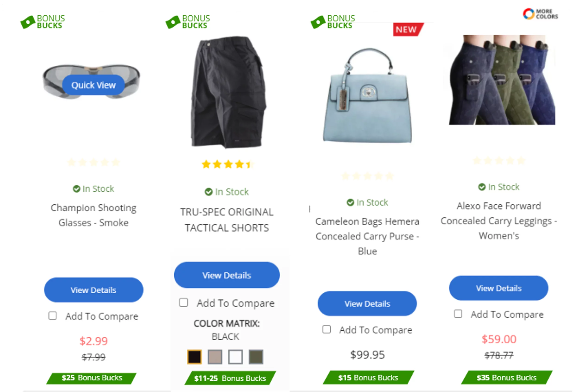
Task: Select the olive green color swatch
Action: pos(256,357)
